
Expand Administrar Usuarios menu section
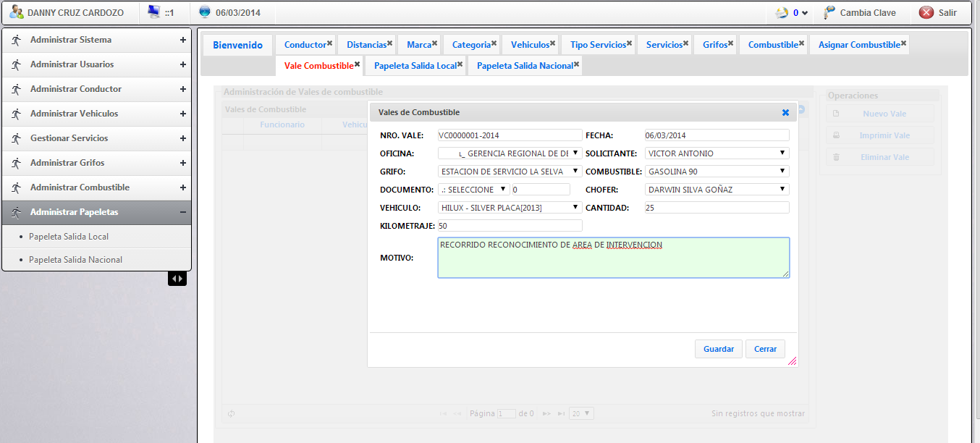[183, 65]
